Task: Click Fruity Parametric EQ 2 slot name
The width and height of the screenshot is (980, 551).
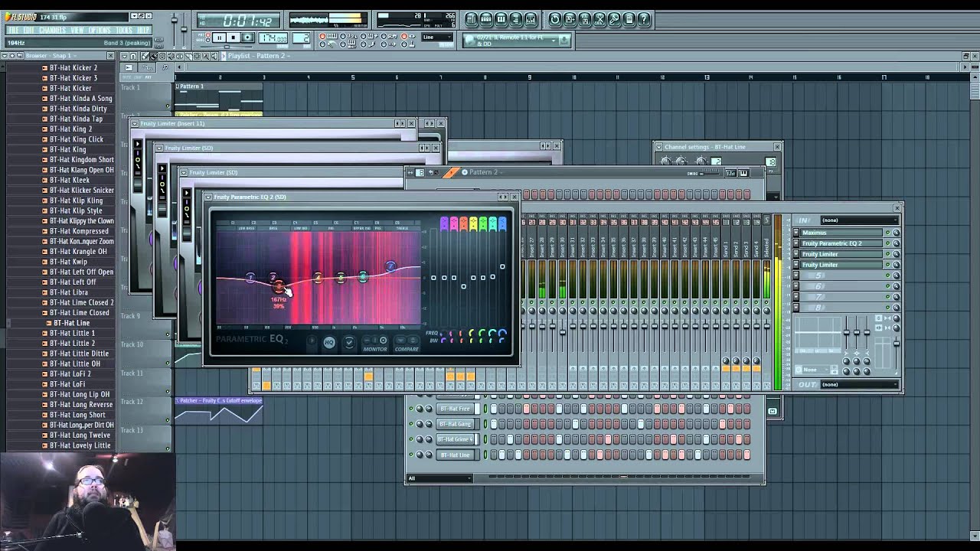Action: [842, 243]
